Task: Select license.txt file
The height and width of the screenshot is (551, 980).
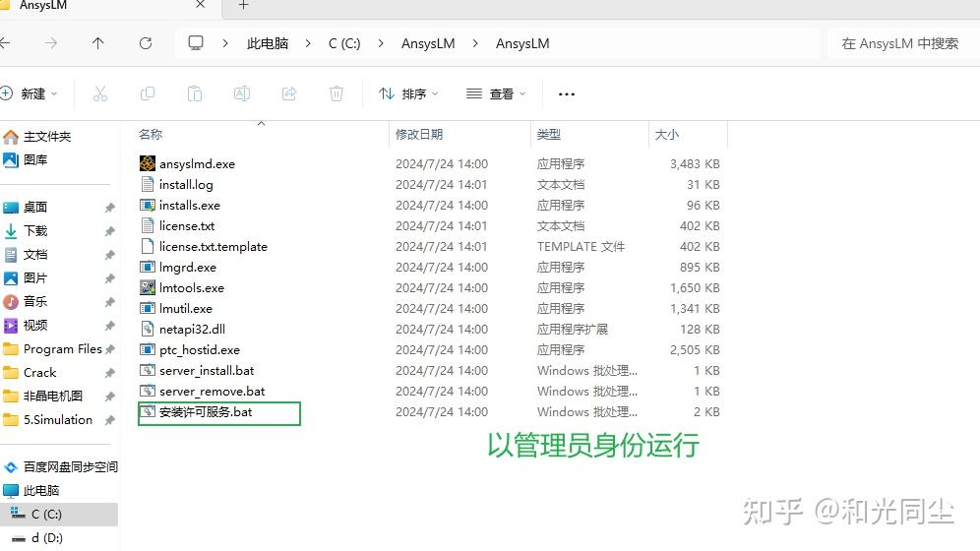Action: (187, 225)
